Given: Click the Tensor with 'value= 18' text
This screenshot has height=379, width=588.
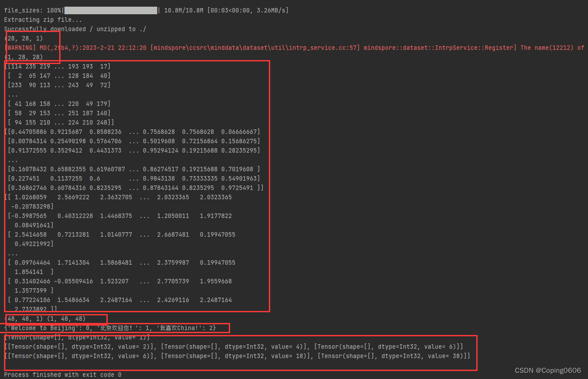Looking at the screenshot, I should click(235, 356).
